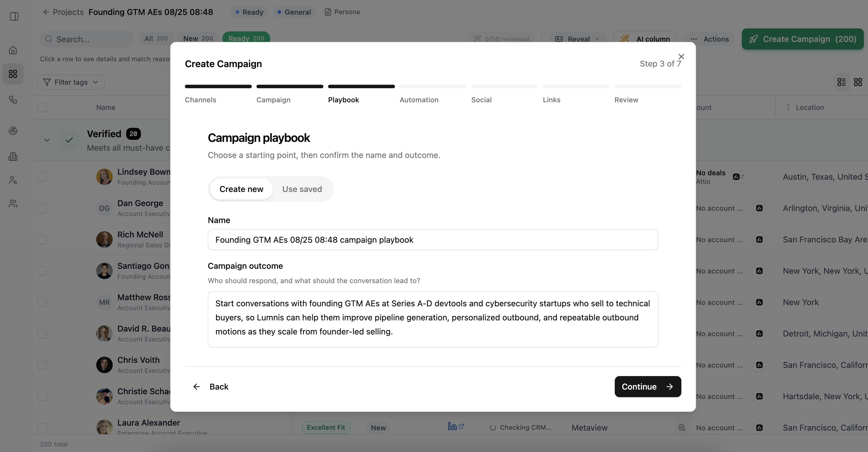Viewport: 868px width, 452px height.
Task: Open the grid projects icon in sidebar
Action: (x=13, y=74)
